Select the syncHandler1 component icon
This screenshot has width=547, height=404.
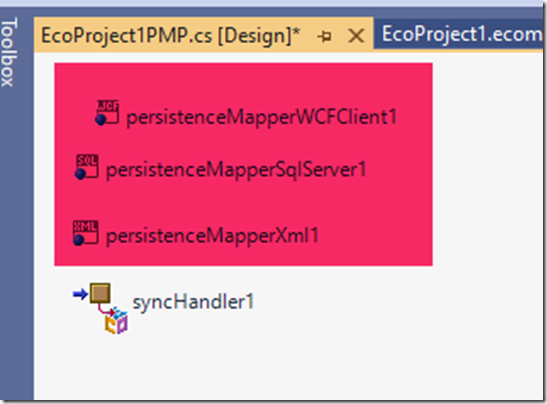click(x=100, y=309)
